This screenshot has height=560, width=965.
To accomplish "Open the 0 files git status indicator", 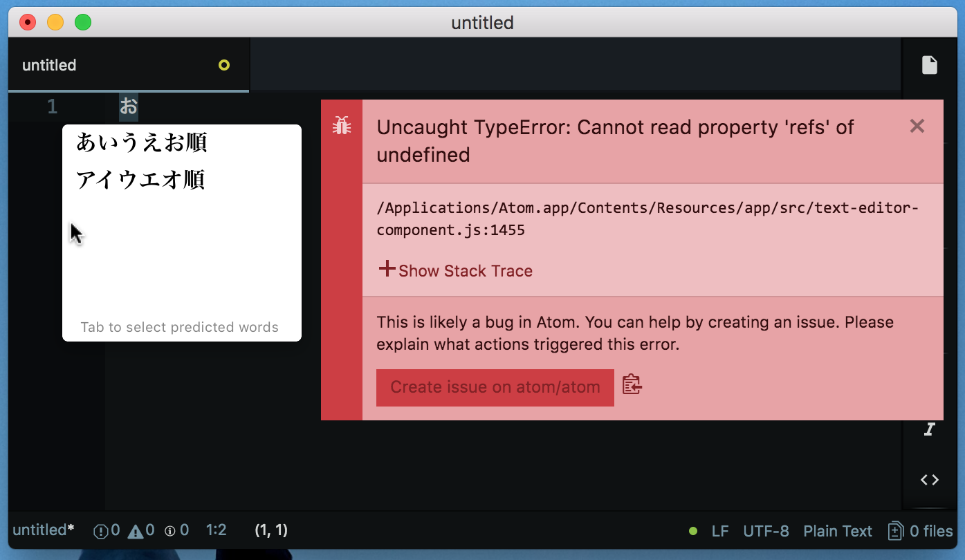I will click(x=921, y=531).
